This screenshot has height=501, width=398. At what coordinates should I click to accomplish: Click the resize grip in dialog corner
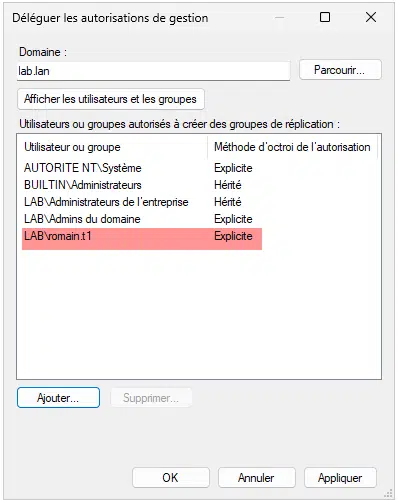point(389,493)
